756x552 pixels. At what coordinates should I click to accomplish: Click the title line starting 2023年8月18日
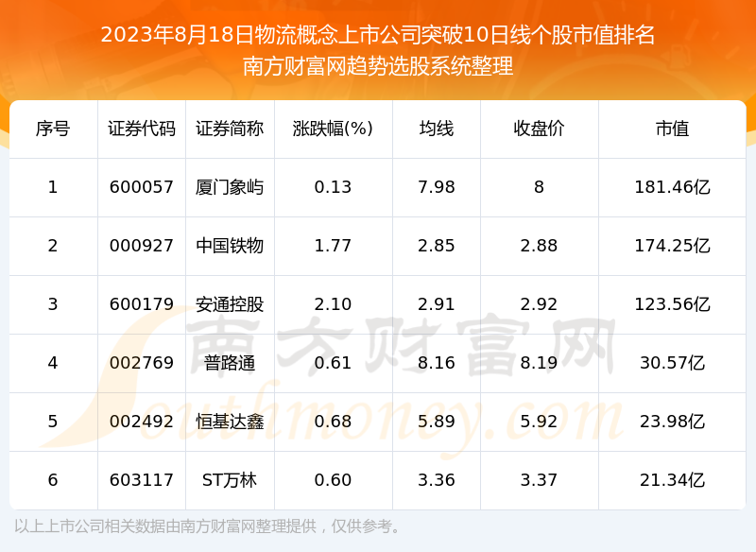(x=377, y=35)
